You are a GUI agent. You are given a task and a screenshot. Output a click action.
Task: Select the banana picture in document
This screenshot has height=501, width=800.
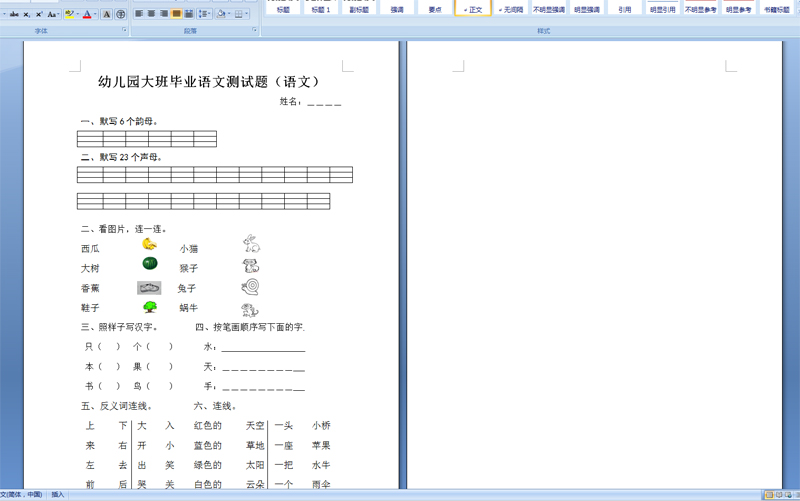[x=149, y=244]
